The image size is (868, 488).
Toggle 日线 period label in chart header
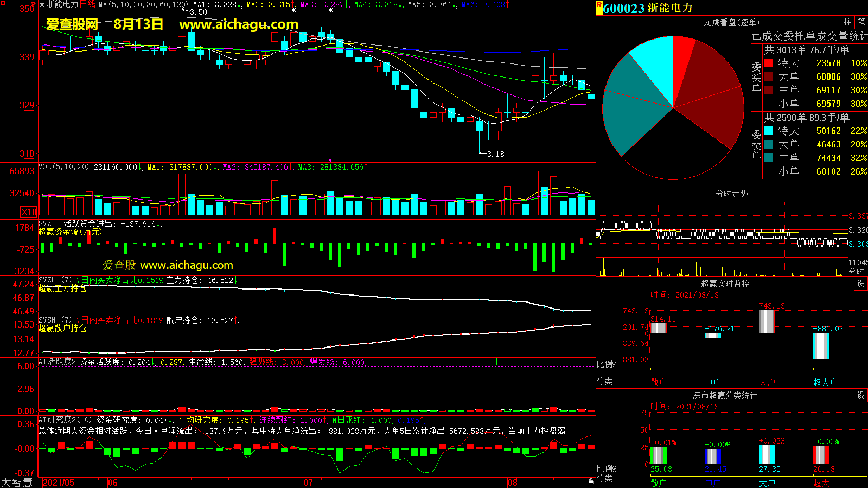87,4
